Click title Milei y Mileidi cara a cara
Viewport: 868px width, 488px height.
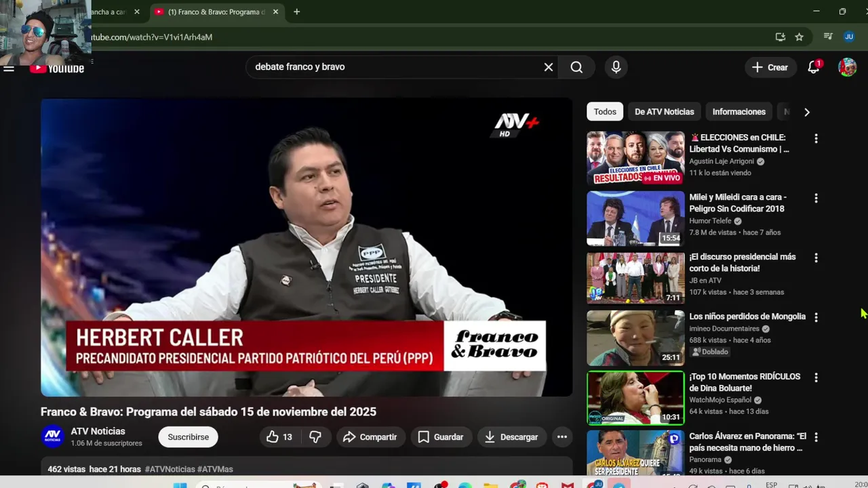(737, 203)
